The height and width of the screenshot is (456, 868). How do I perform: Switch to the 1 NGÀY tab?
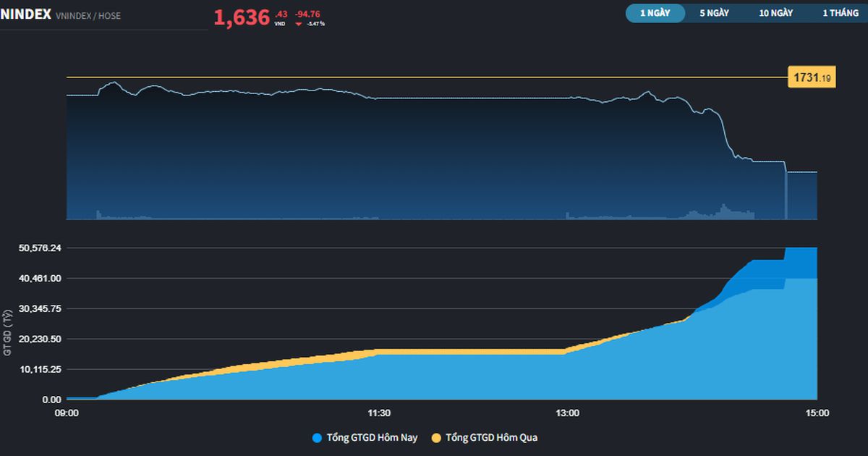655,13
